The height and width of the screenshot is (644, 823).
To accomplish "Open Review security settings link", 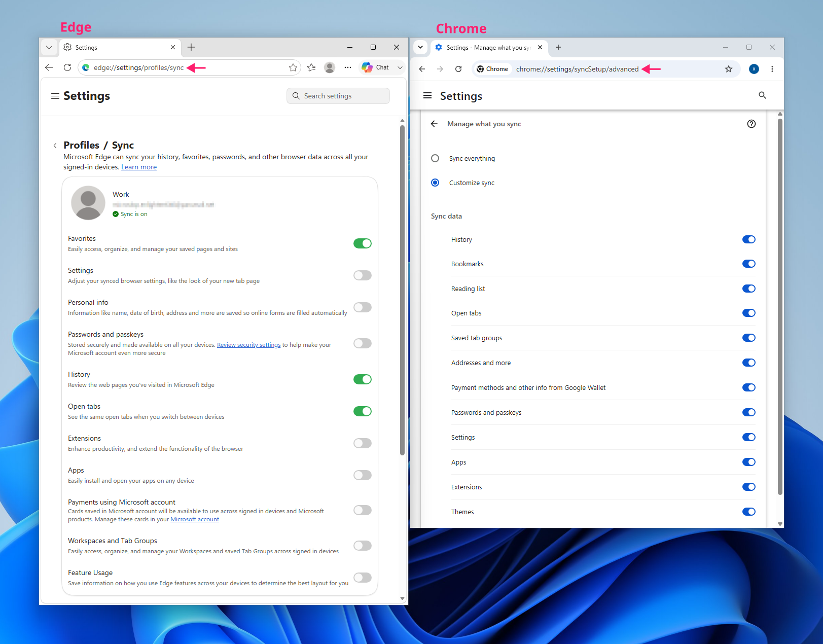I will click(248, 345).
